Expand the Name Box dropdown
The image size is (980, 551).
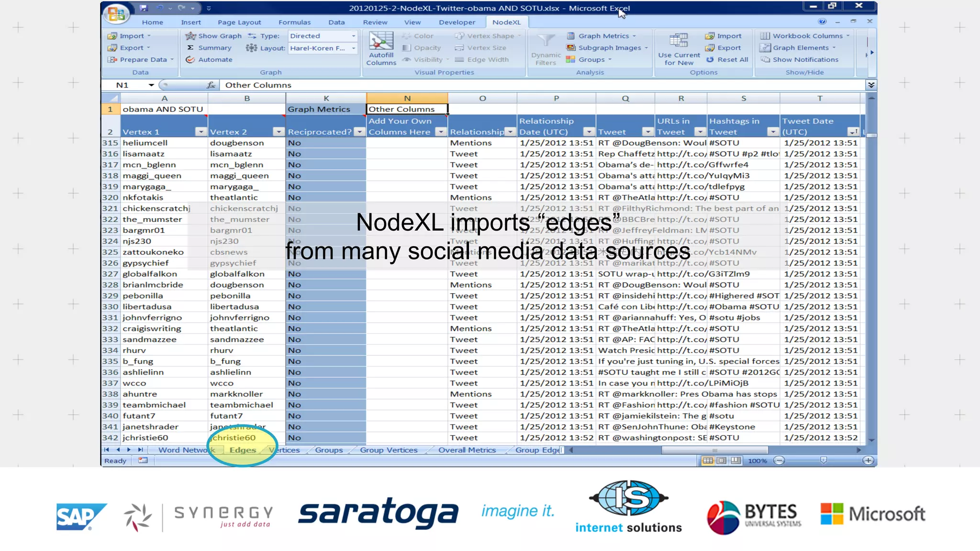(151, 85)
